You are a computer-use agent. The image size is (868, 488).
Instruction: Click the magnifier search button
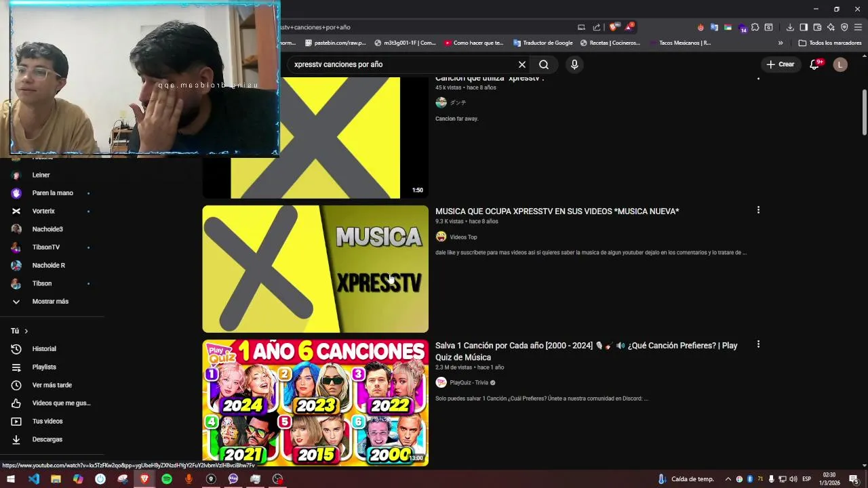coord(544,64)
